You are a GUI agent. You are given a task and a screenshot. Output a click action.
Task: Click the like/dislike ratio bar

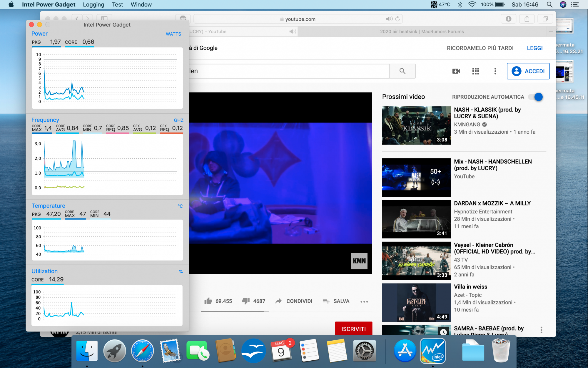pyautogui.click(x=235, y=311)
